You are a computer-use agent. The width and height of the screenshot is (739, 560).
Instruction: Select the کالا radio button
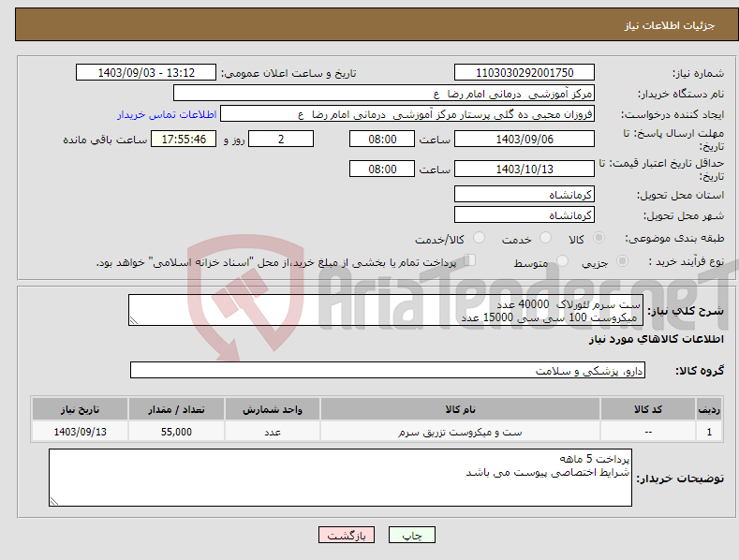[599, 238]
